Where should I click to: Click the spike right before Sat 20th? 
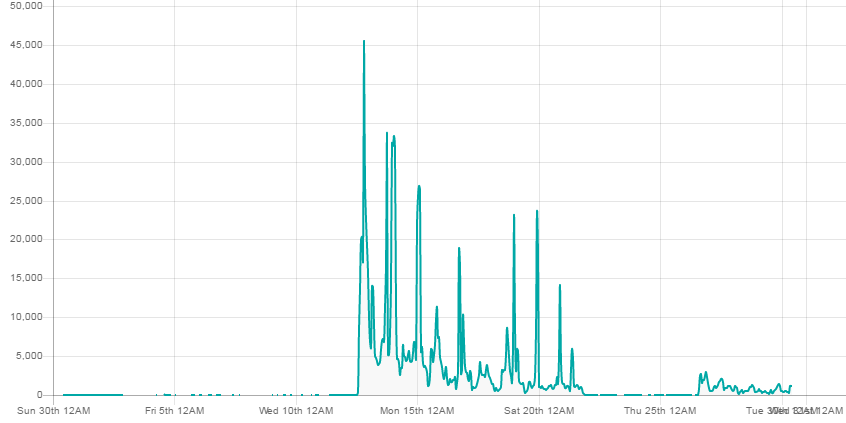click(537, 212)
